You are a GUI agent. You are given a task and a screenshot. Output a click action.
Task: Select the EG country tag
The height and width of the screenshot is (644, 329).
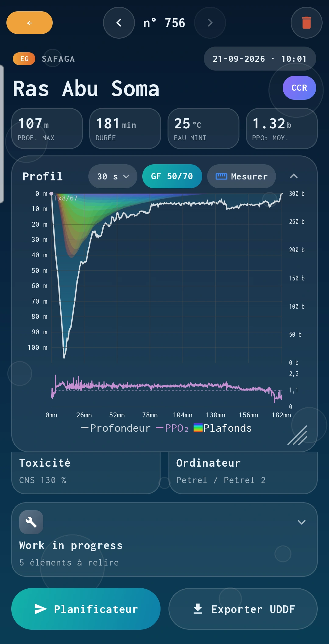pos(24,59)
